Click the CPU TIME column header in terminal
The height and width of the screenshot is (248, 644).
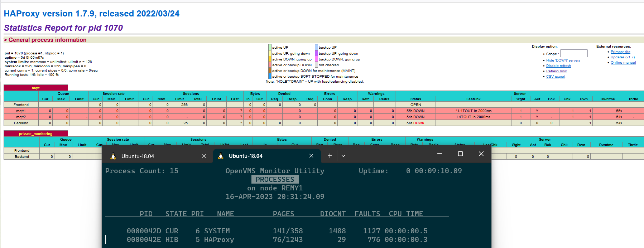pos(406,214)
